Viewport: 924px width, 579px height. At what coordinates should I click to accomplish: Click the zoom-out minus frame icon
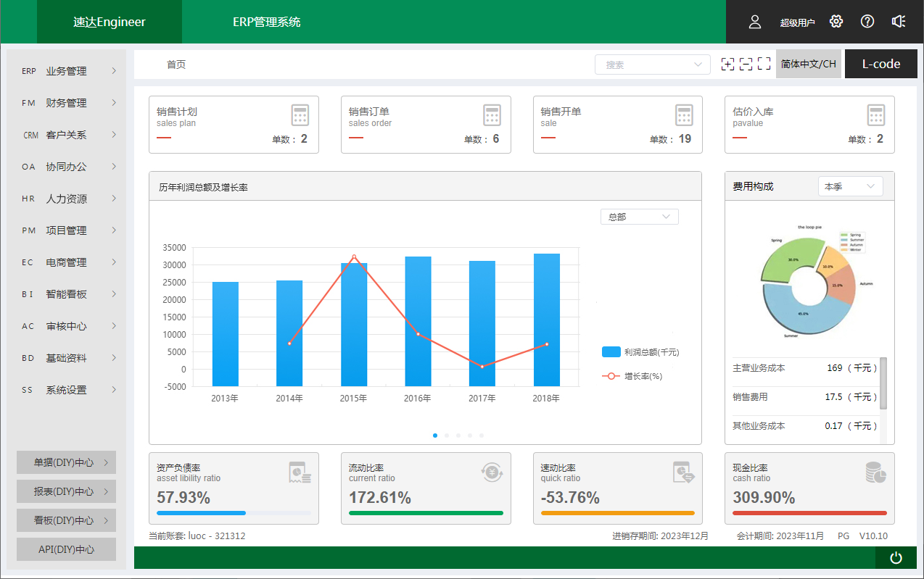[x=746, y=64]
